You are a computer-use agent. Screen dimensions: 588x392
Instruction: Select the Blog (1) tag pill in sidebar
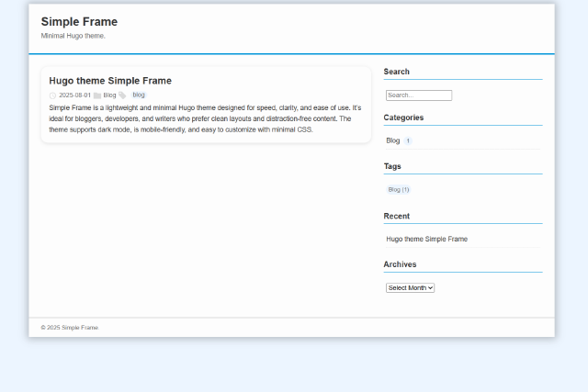[x=399, y=190]
